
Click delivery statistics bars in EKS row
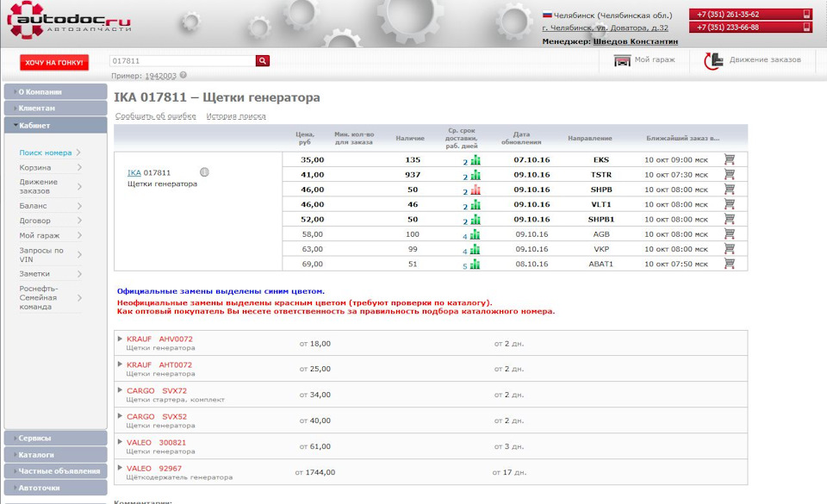(476, 159)
